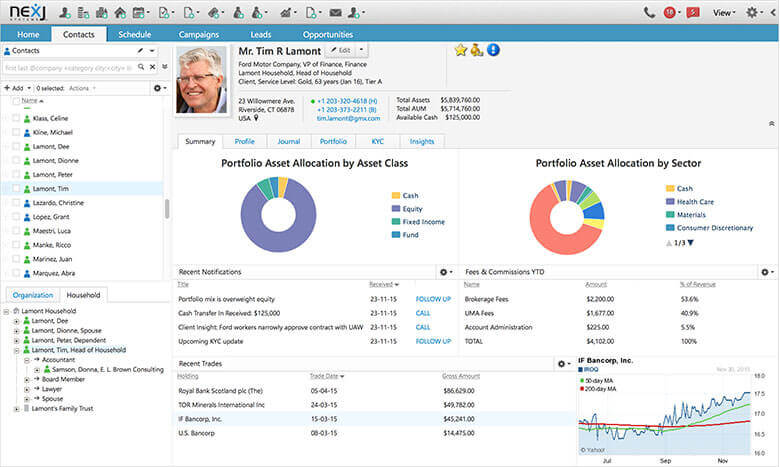Select the Household tab in lower panel
Screen dimensions: 780x467
coord(84,295)
